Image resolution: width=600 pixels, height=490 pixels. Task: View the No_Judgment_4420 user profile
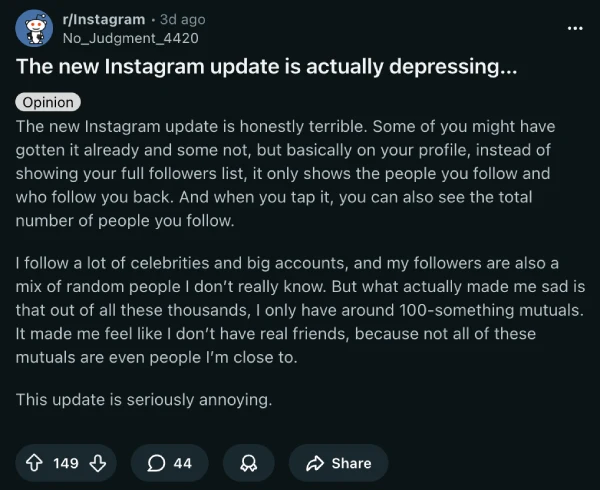click(x=130, y=38)
